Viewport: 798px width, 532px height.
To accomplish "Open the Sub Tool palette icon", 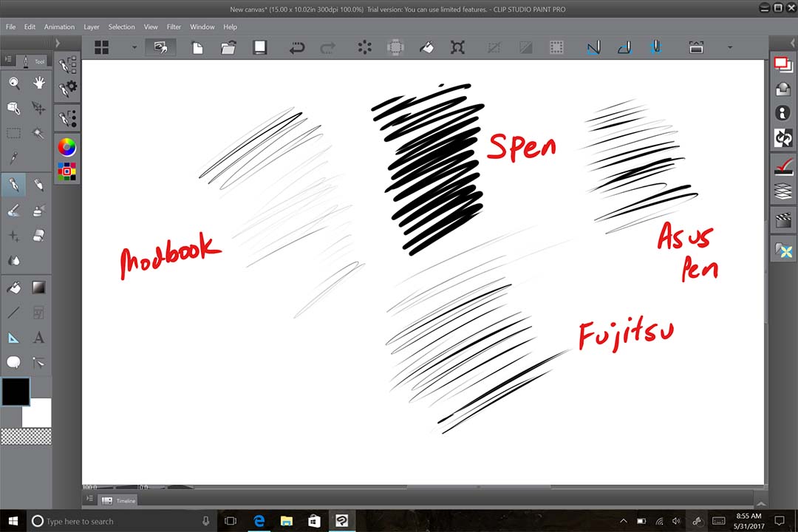I will coord(67,65).
